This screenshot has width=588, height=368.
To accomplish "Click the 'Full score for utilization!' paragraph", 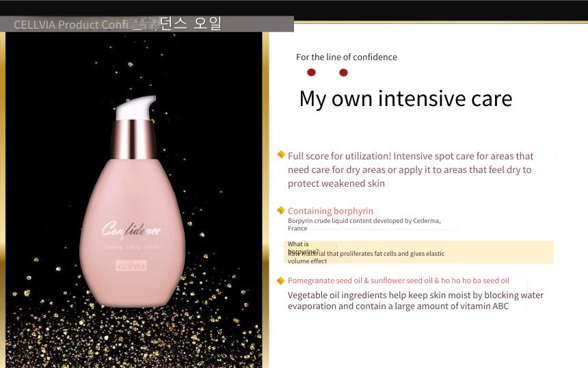I will 410,170.
